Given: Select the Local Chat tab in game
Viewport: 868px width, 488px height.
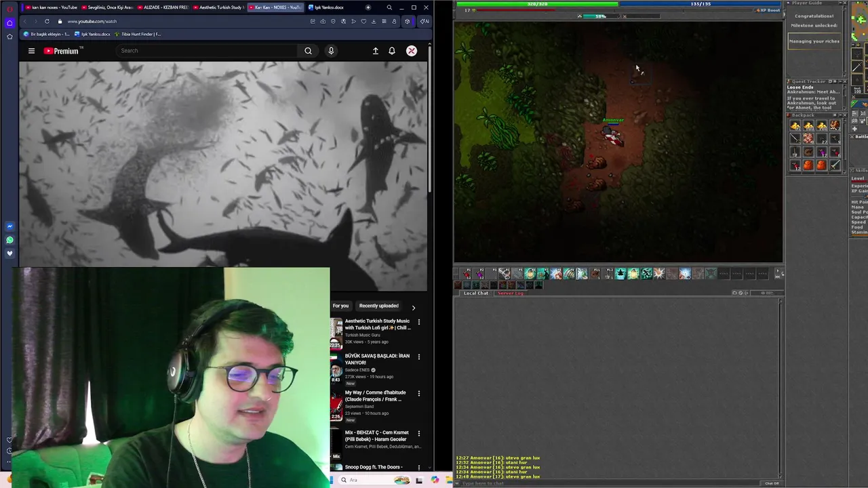Looking at the screenshot, I should 476,293.
